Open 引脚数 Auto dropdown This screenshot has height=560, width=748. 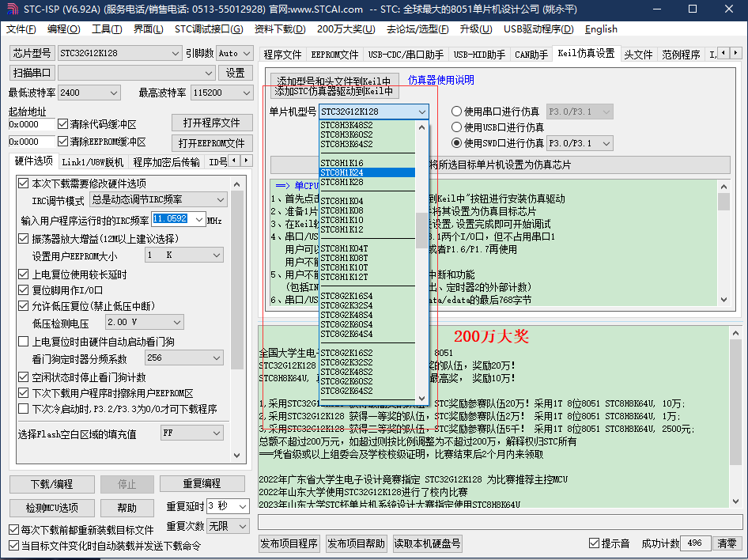pyautogui.click(x=234, y=53)
